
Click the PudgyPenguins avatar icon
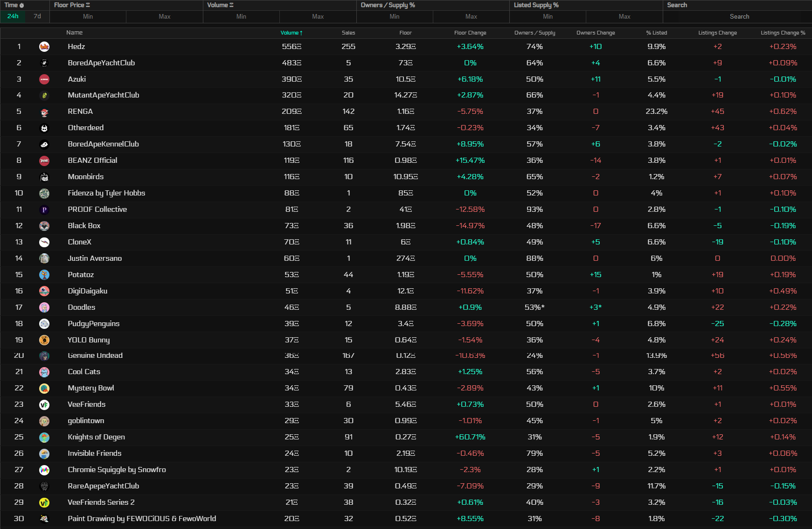44,324
